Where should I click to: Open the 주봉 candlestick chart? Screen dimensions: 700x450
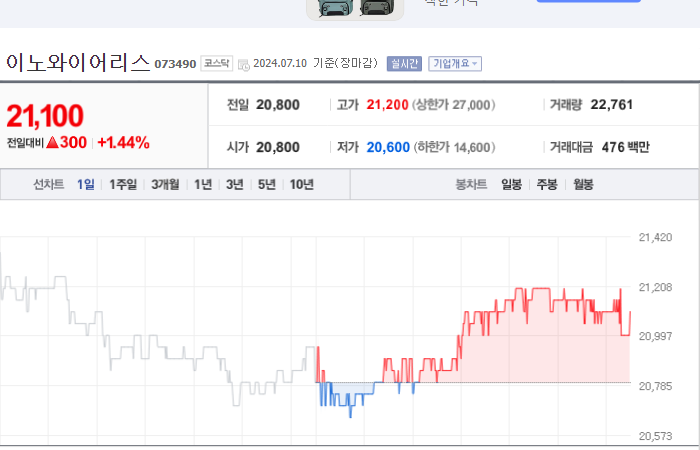pos(547,184)
